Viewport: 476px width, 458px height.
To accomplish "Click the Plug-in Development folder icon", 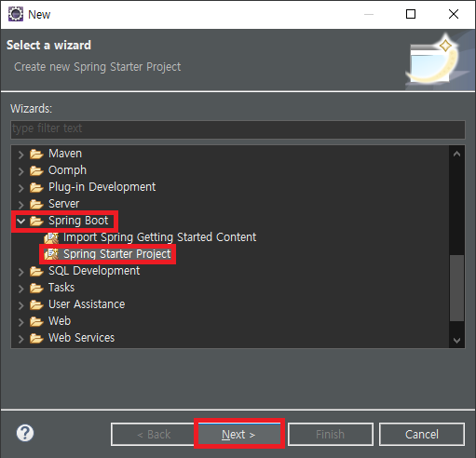I will [x=36, y=187].
